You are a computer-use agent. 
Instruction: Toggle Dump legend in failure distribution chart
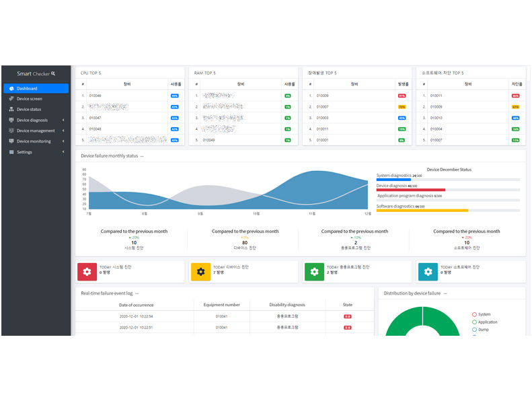point(480,330)
